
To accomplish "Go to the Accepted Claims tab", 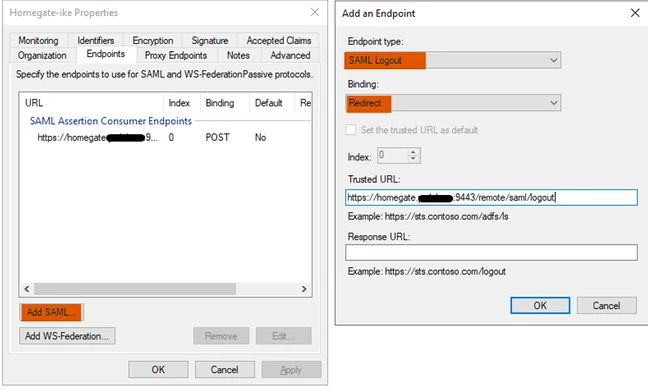I will click(279, 40).
